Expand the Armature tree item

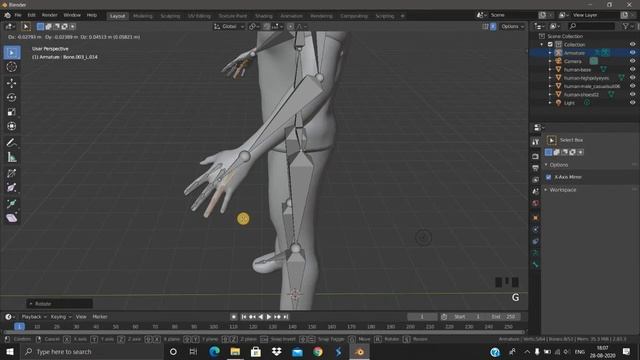[550, 53]
